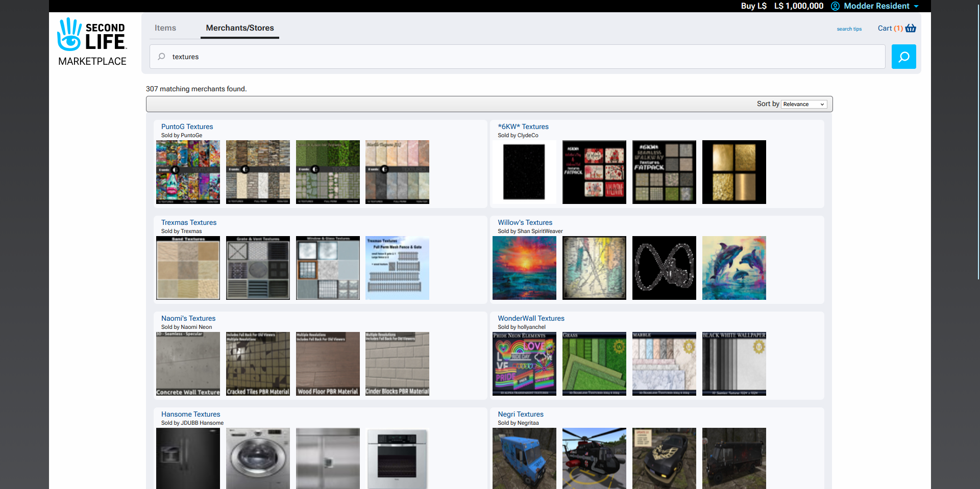Click the graffiti textures thumbnail
The width and height of the screenshot is (980, 489).
[x=188, y=172]
